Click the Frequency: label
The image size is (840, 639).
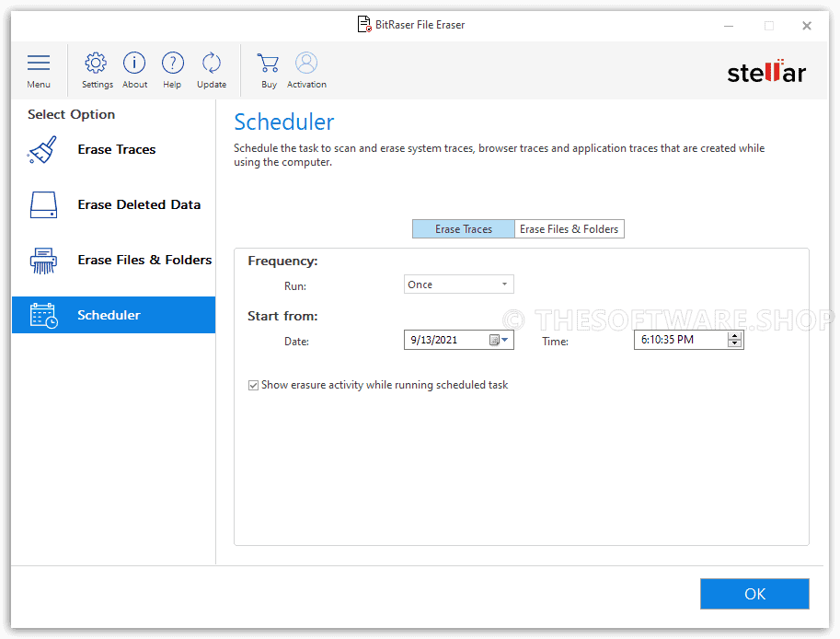coord(282,261)
